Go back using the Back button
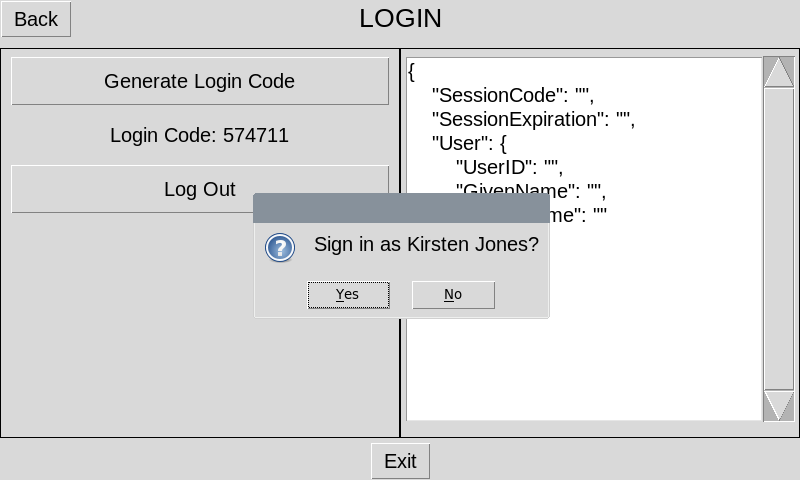Viewport: 800px width, 480px height. click(x=36, y=19)
